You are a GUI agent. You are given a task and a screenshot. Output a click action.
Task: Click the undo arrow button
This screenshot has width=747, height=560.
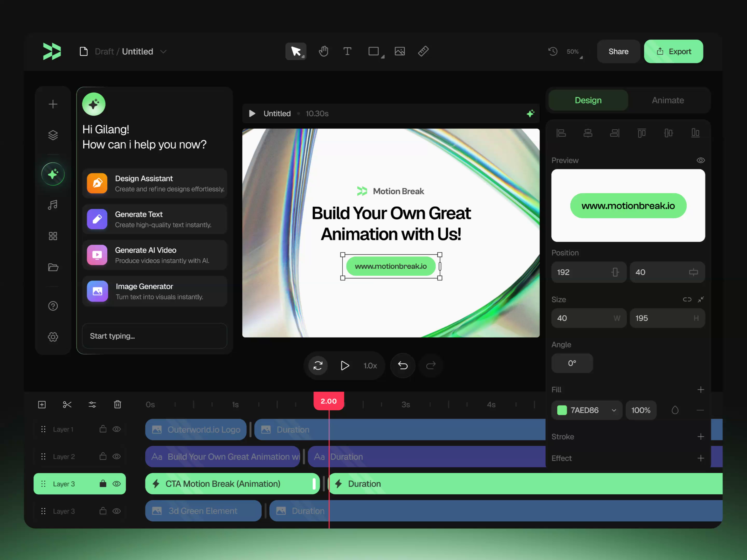click(403, 366)
